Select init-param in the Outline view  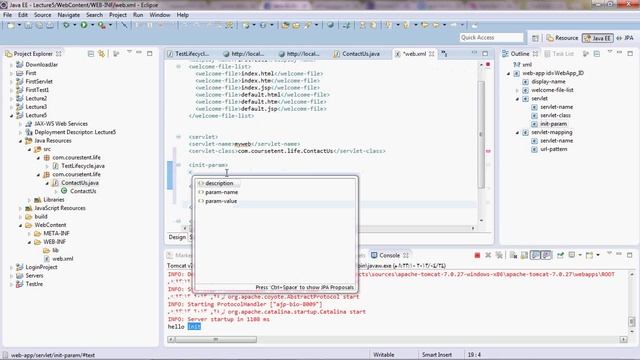pyautogui.click(x=553, y=124)
